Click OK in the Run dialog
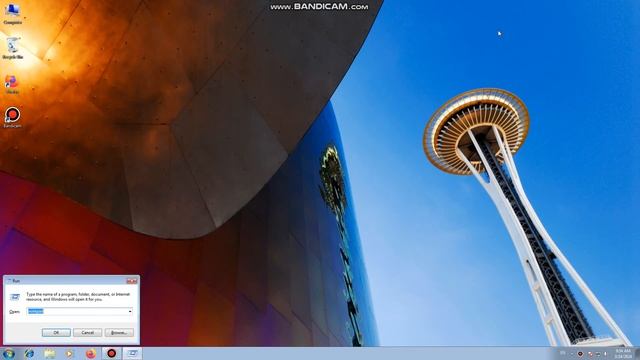This screenshot has width=640, height=360. click(56, 333)
